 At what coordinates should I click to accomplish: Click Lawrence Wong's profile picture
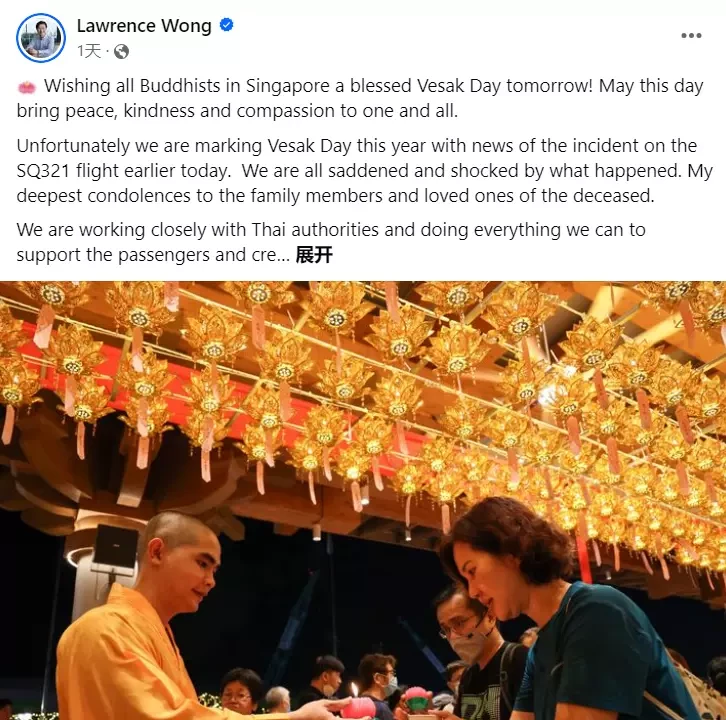pyautogui.click(x=41, y=38)
